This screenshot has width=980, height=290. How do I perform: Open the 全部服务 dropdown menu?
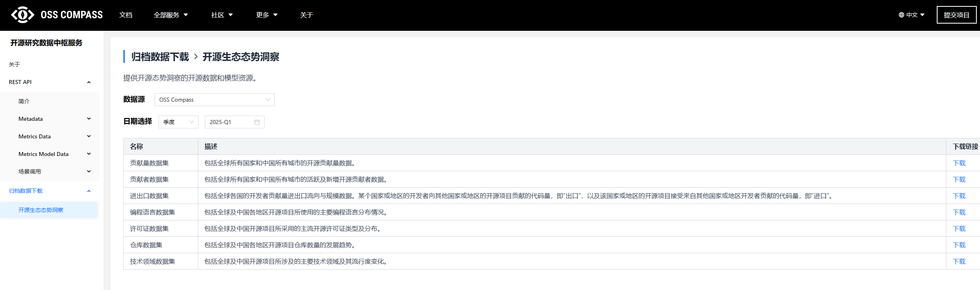tap(171, 15)
